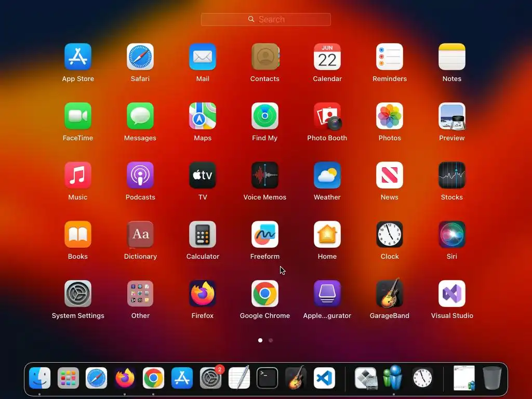532x399 pixels.
Task: Open Boot Camp Assistant in Dock
Action: click(366, 378)
